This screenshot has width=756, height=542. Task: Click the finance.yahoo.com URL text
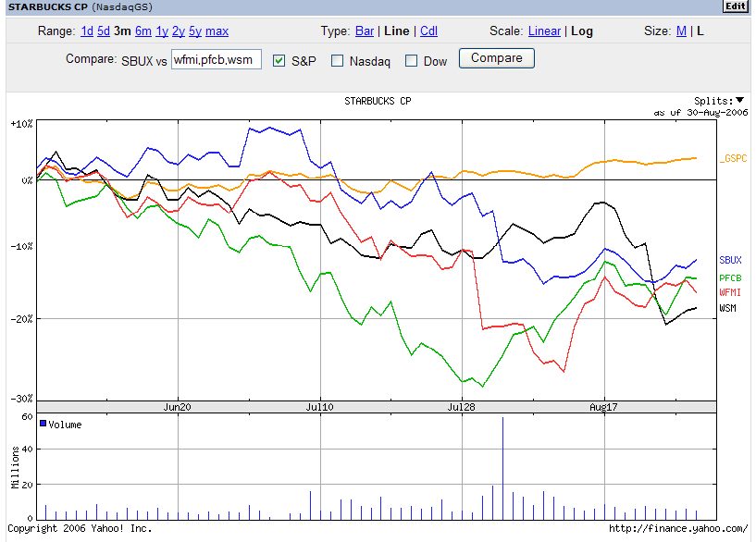tap(678, 528)
